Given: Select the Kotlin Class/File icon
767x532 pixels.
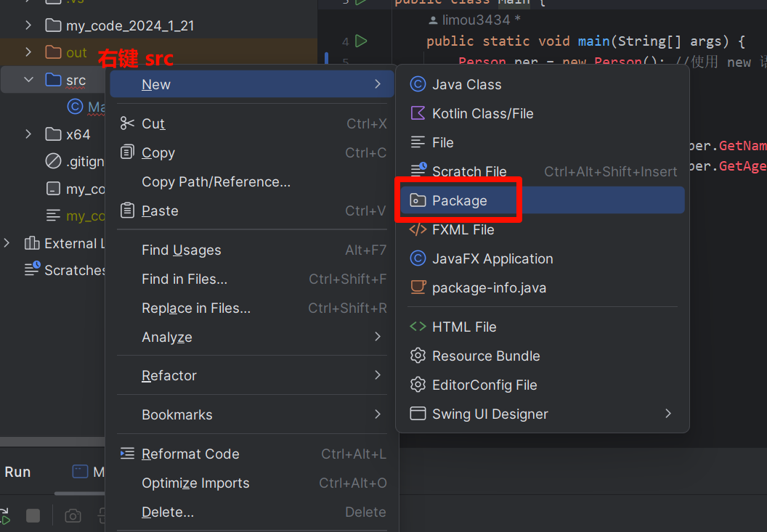Looking at the screenshot, I should (x=418, y=114).
